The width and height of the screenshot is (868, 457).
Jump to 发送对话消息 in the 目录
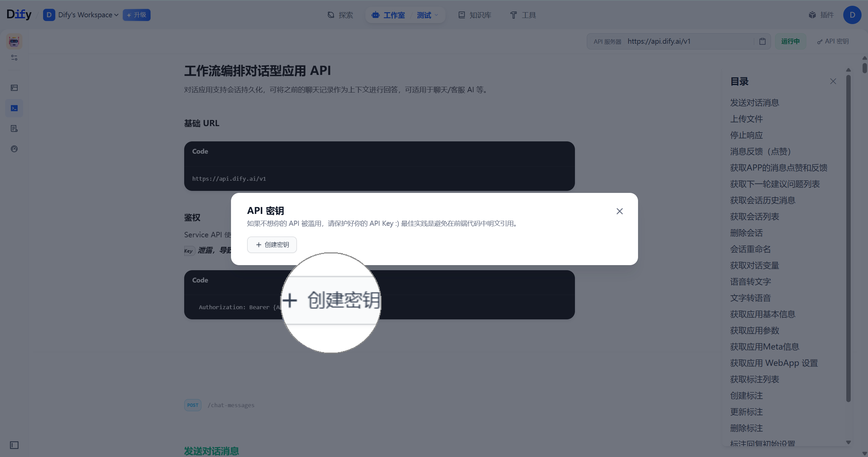click(x=754, y=103)
